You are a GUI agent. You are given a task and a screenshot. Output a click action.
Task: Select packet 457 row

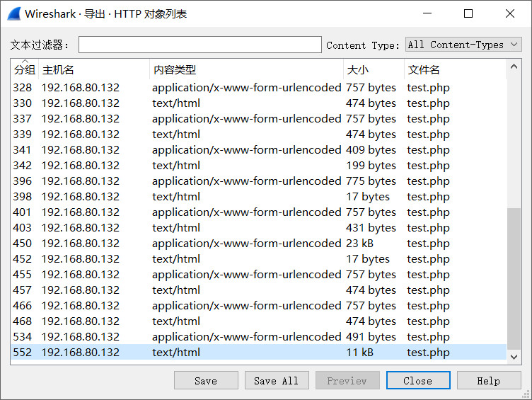[258, 290]
